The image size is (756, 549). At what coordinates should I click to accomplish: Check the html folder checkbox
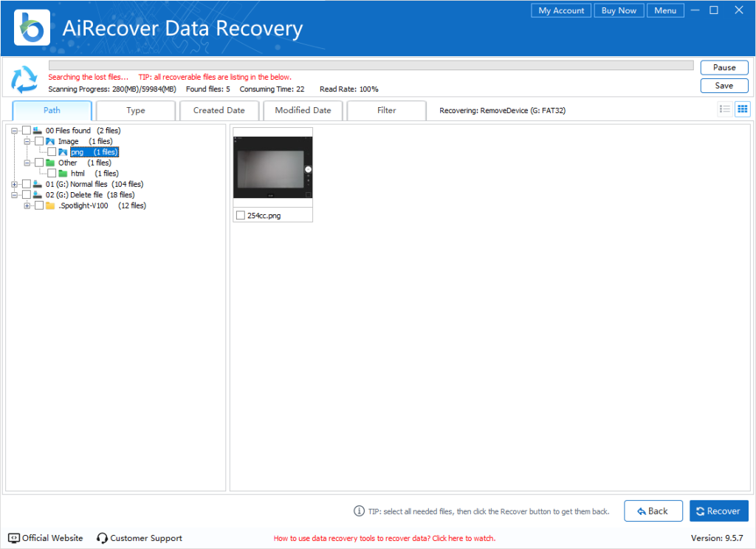click(52, 173)
